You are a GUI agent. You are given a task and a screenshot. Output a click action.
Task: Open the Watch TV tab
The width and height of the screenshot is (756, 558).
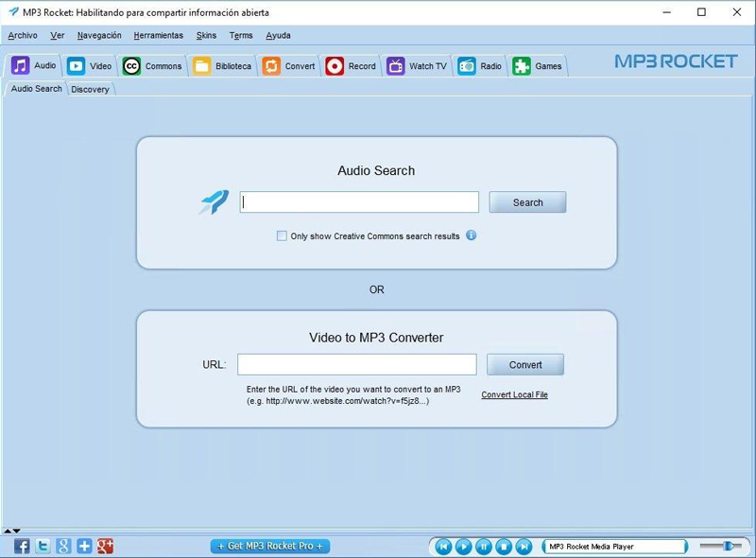pyautogui.click(x=417, y=66)
